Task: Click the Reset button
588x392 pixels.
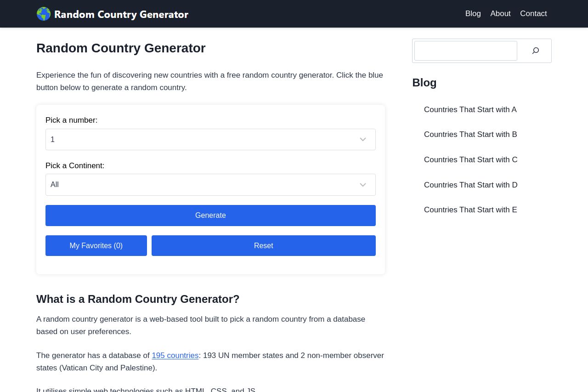Action: [263, 245]
